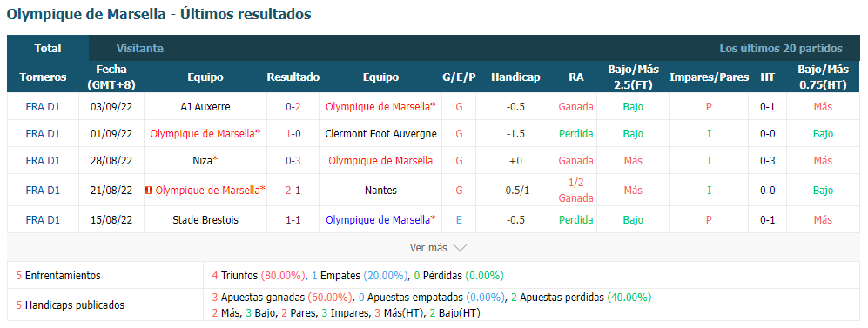This screenshot has height=328, width=868.
Task: Open Clermont Foot Auvergne team link
Action: (380, 133)
